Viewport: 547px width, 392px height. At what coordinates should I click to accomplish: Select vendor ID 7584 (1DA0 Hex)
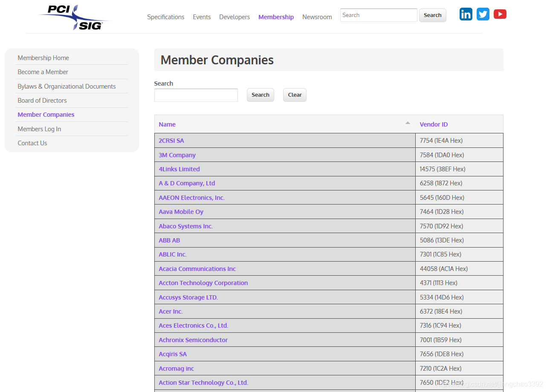tap(442, 155)
